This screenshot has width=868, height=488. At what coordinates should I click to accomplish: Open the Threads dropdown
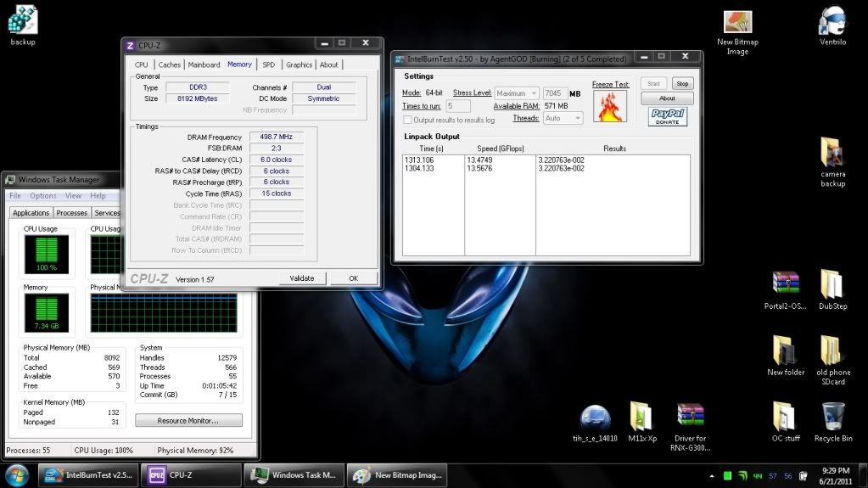563,118
